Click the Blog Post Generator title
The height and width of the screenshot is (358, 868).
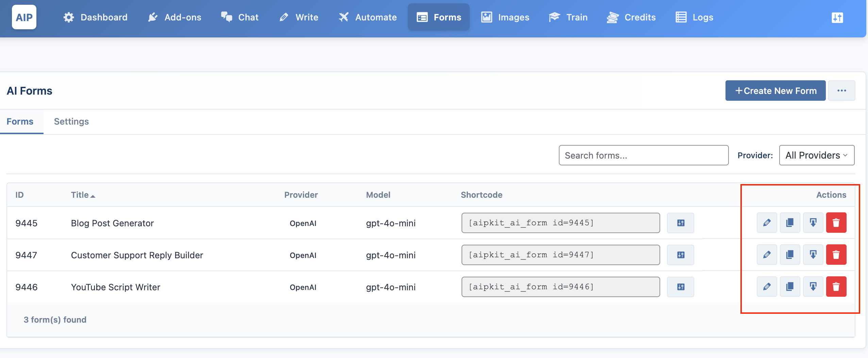coord(112,223)
